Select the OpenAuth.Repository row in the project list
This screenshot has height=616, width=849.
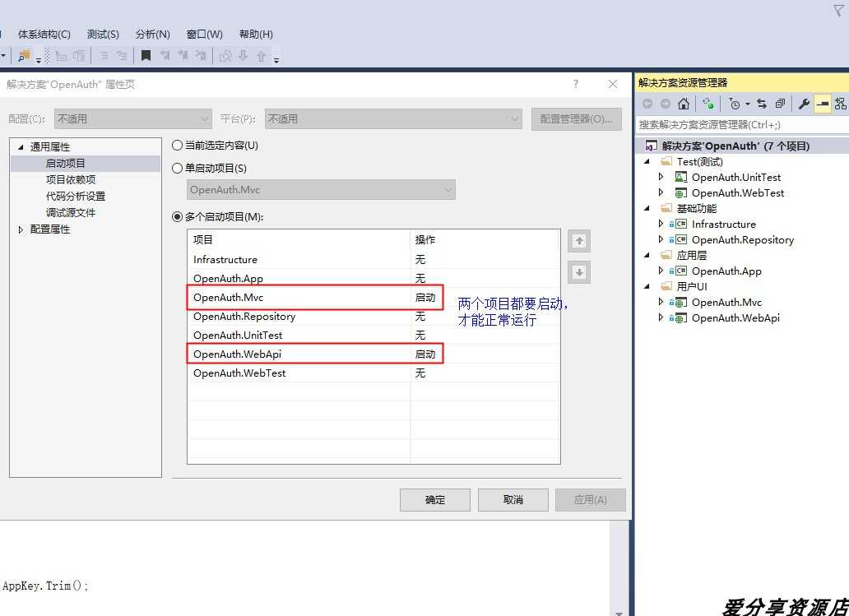click(373, 316)
